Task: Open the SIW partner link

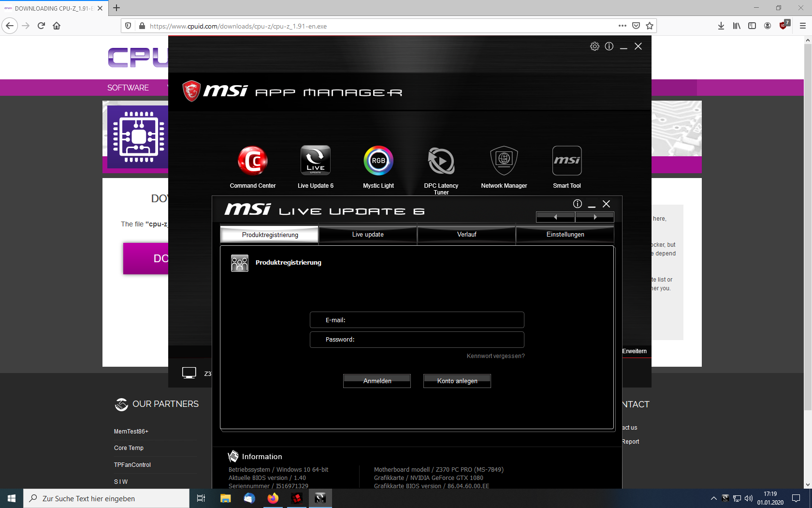Action: click(121, 482)
